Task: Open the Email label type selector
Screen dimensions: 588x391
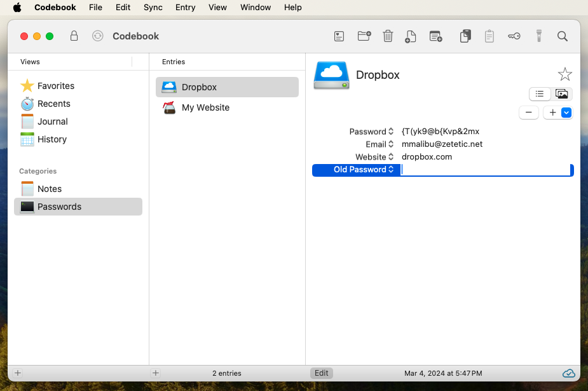Action: click(x=379, y=144)
